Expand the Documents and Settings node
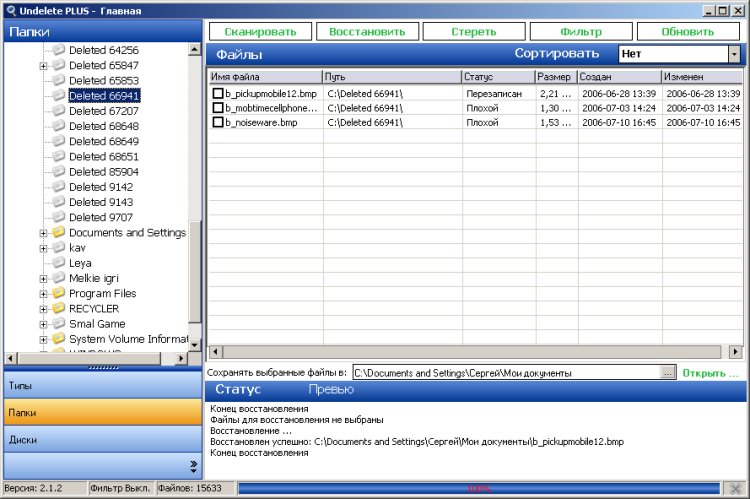This screenshot has width=750, height=499. (x=44, y=233)
